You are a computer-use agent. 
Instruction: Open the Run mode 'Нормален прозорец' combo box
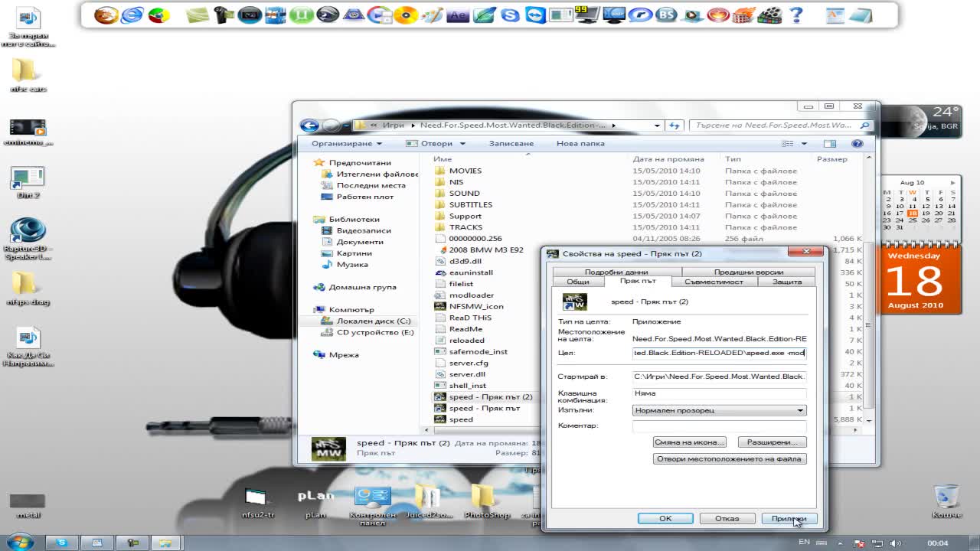pos(719,410)
